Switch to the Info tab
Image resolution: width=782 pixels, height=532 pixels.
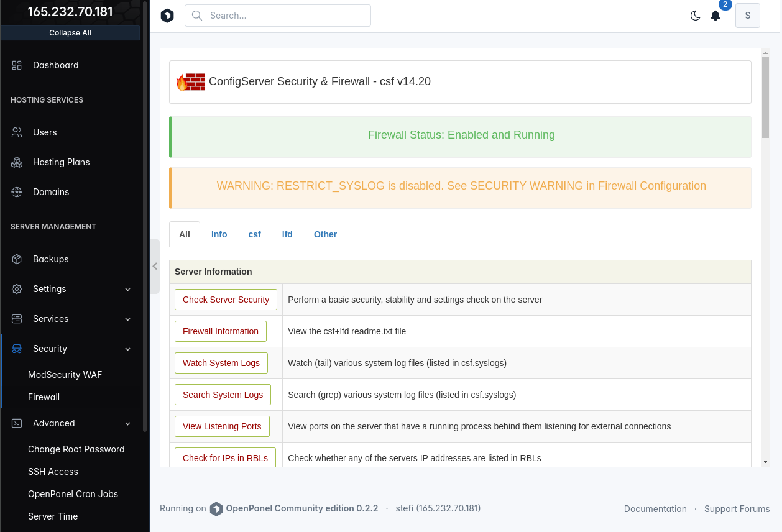tap(219, 234)
